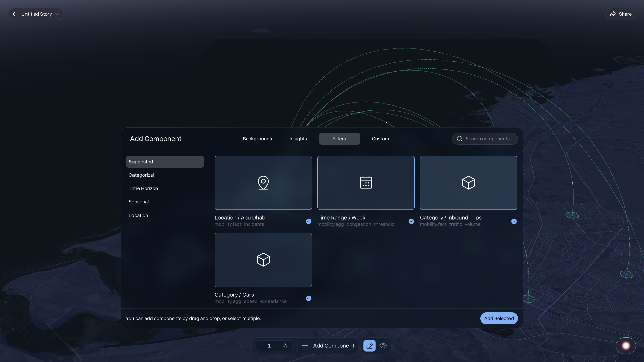Viewport: 644px width, 362px height.
Task: Click the calendar icon on Time Range / Week card
Action: pos(366,183)
